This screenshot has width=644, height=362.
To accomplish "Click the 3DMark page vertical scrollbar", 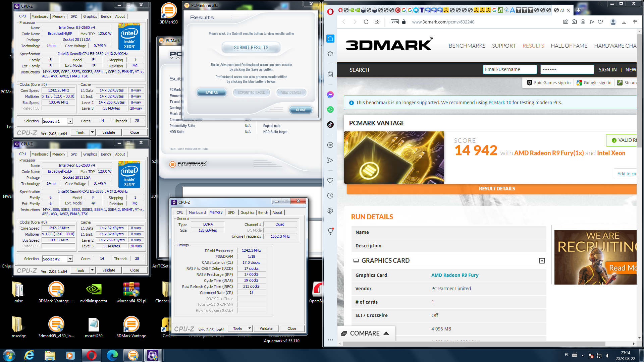I will [639, 90].
